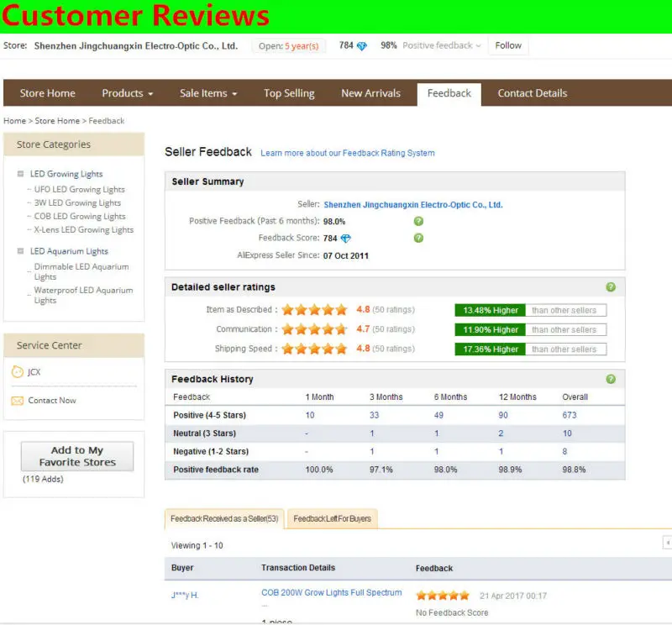Viewport: 672px width, 625px height.
Task: Open Top Selling page
Action: [289, 93]
